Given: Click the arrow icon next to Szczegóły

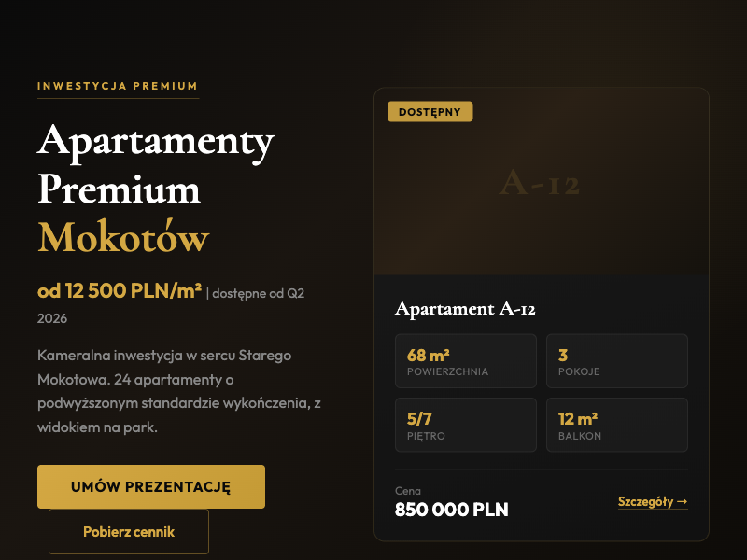Looking at the screenshot, I should (685, 500).
